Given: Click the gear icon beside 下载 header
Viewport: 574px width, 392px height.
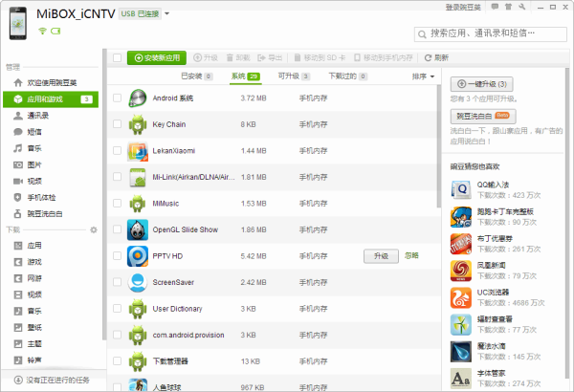Looking at the screenshot, I should pyautogui.click(x=94, y=229).
